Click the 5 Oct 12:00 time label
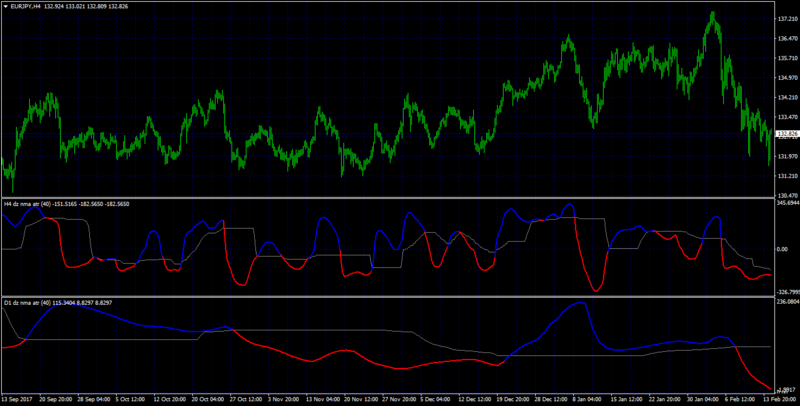This screenshot has width=800, height=406. point(132,399)
